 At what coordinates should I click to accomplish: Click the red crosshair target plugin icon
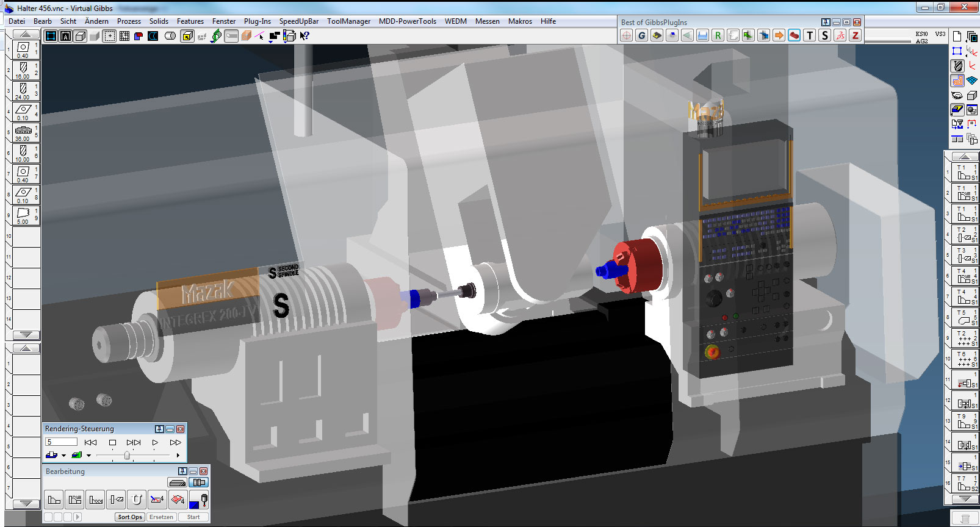point(626,35)
